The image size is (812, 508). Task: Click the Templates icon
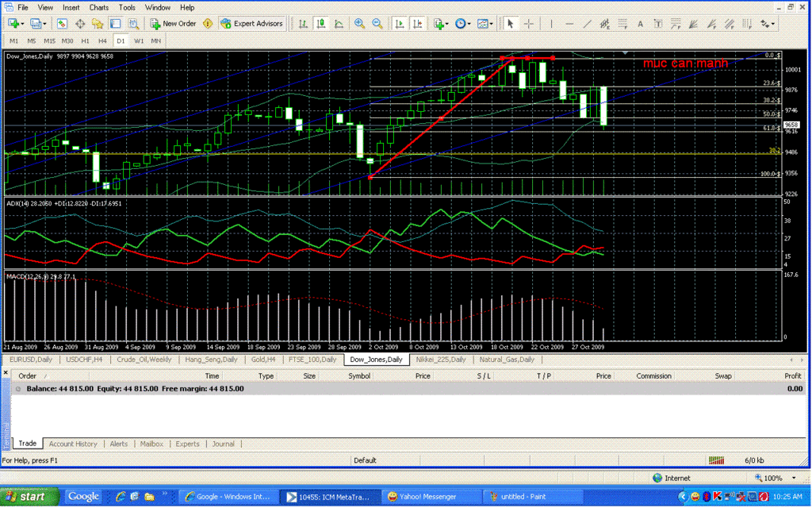[482, 24]
